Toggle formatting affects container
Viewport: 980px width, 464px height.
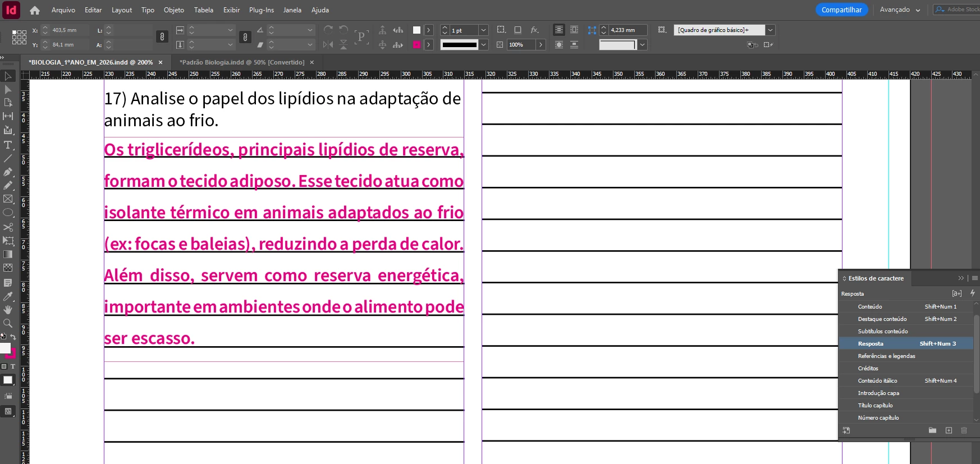pos(4,366)
